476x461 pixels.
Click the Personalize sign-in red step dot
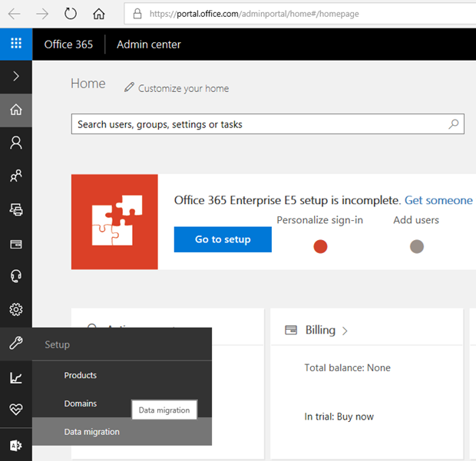click(x=320, y=246)
